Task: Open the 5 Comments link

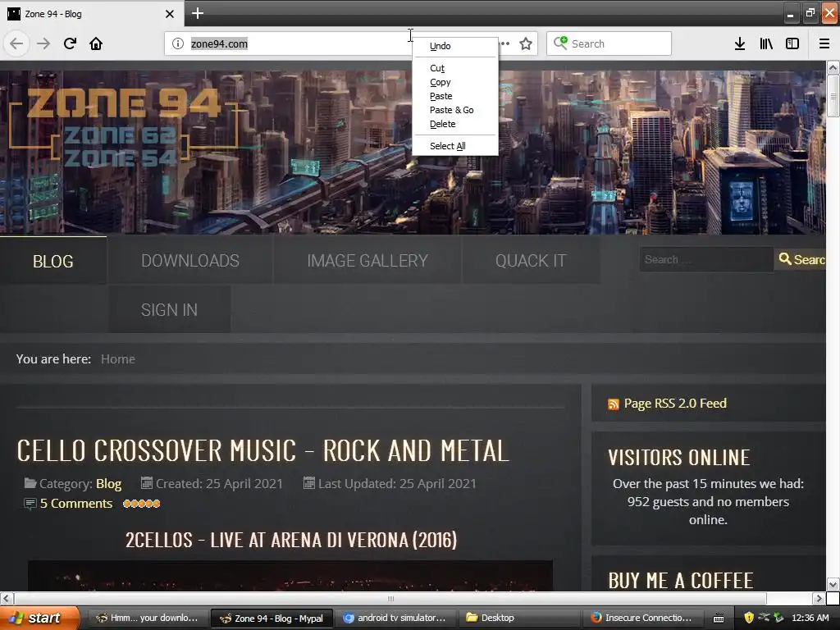Action: pyautogui.click(x=76, y=504)
